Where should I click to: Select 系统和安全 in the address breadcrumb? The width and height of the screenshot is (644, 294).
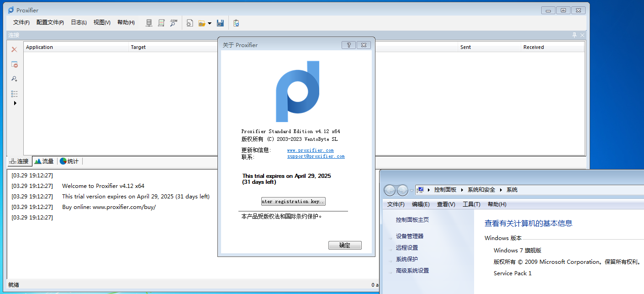(x=481, y=190)
